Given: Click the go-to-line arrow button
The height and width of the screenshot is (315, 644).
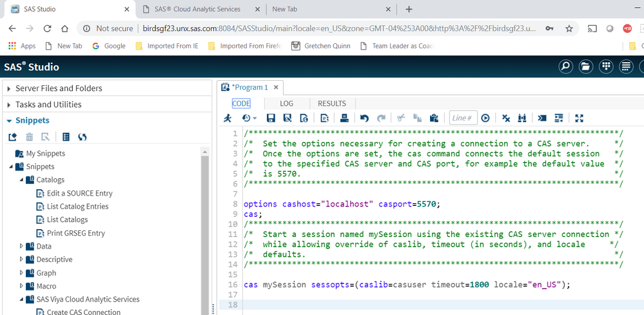Looking at the screenshot, I should pos(485,118).
